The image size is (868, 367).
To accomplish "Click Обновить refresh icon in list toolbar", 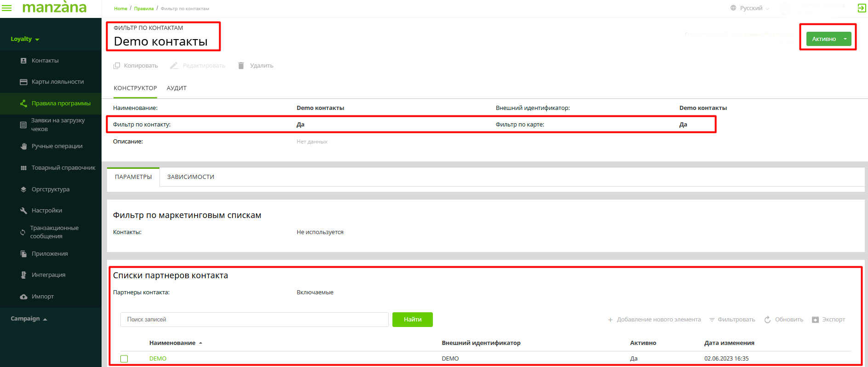I will point(767,320).
